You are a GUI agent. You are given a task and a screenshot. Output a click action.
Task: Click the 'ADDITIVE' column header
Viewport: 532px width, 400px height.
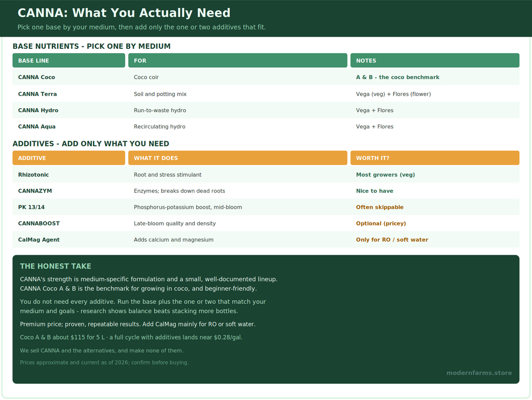click(69, 158)
